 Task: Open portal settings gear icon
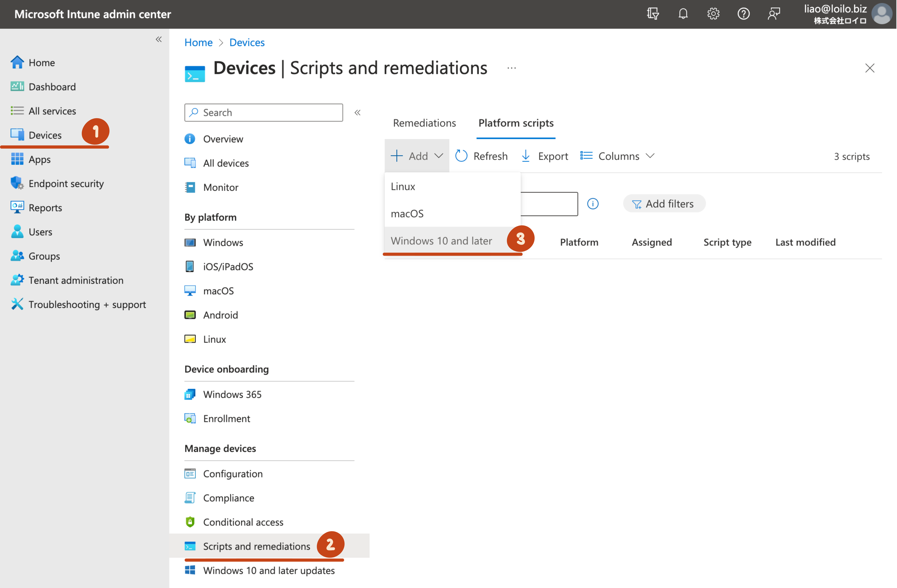pyautogui.click(x=713, y=14)
